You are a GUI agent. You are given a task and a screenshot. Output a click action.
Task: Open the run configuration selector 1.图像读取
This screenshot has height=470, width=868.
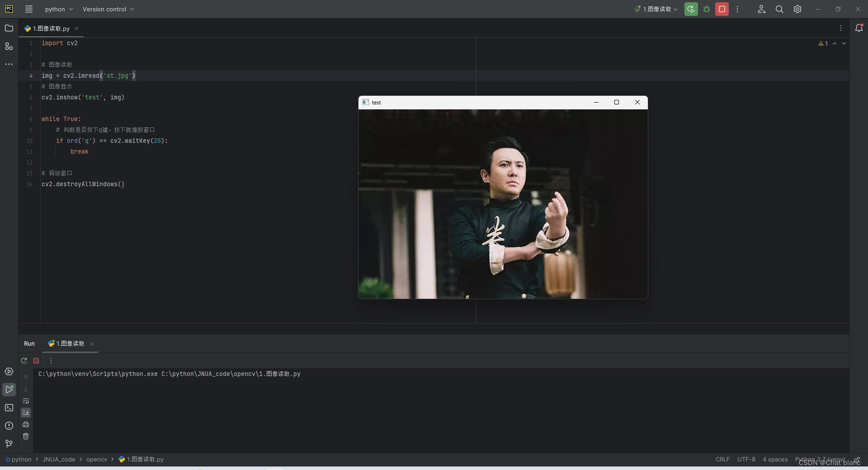point(656,9)
